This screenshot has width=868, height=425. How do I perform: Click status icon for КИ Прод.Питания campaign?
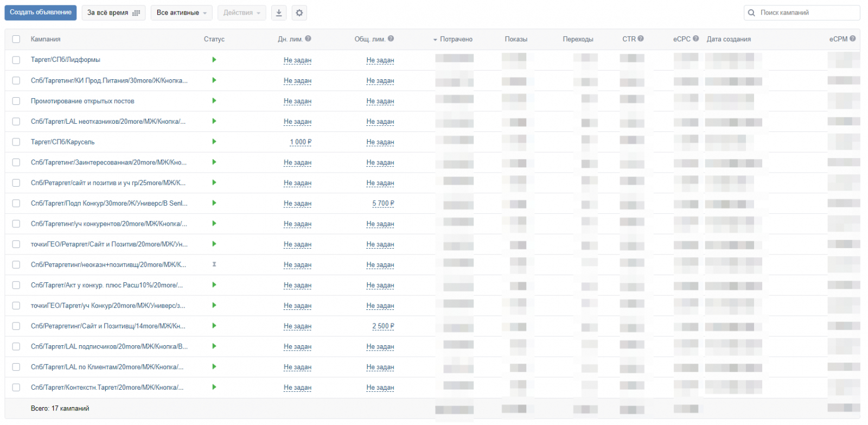[214, 80]
